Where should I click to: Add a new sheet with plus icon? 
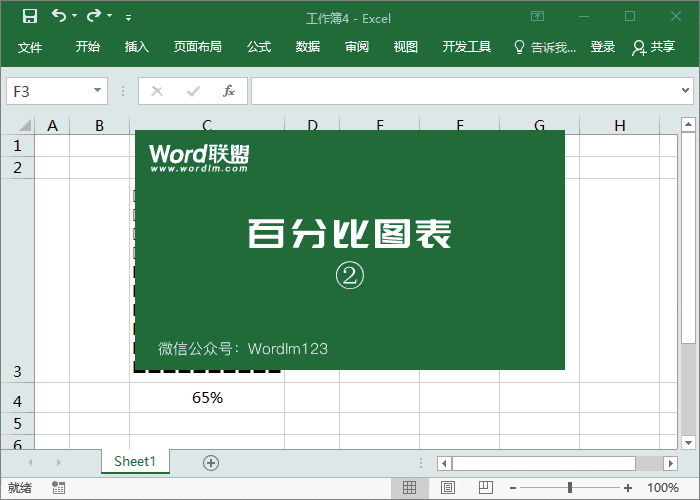tap(210, 462)
